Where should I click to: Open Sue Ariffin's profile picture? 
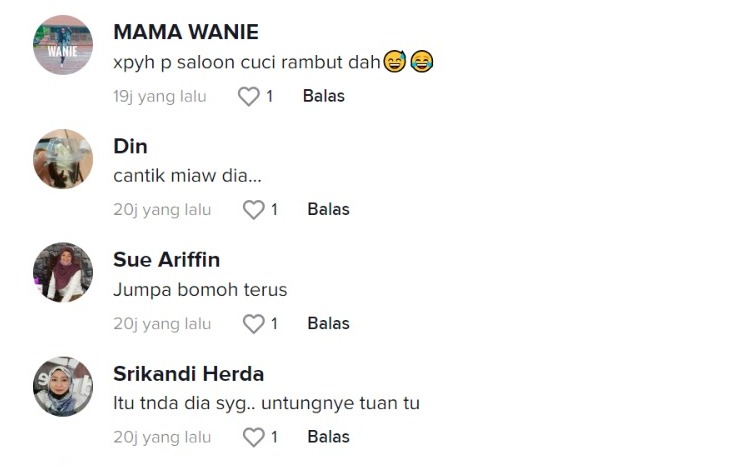[63, 273]
